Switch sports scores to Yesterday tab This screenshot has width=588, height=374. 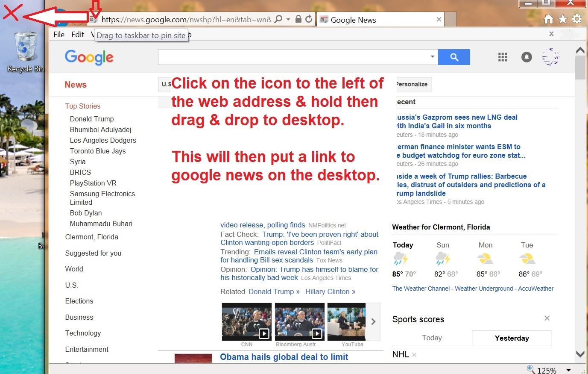tap(512, 338)
